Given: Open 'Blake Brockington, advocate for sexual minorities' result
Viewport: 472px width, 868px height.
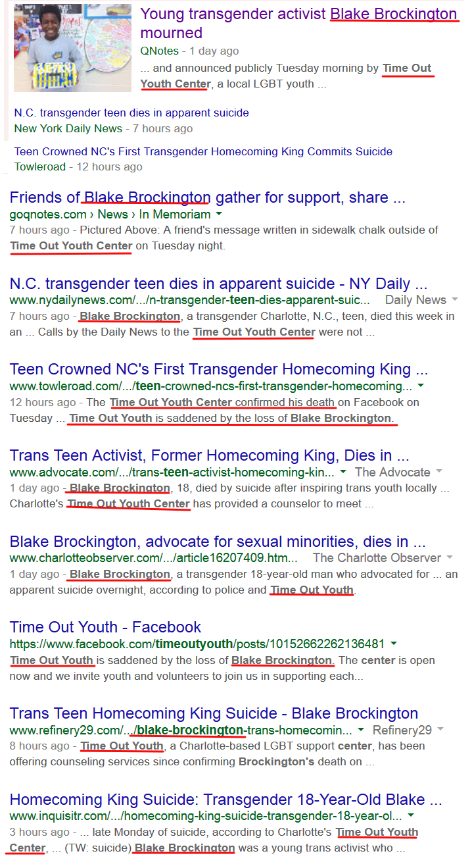Looking at the screenshot, I should click(x=218, y=542).
